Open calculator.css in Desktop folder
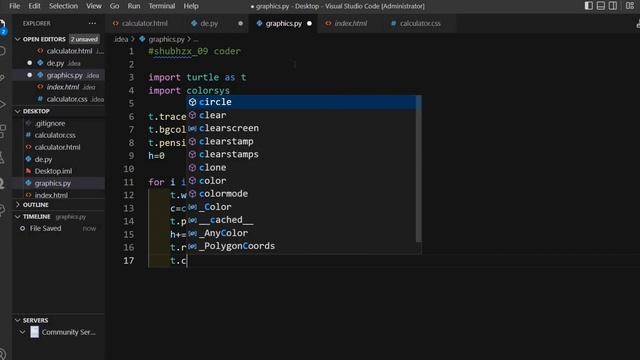Viewport: 640px width, 360px height. point(59,135)
